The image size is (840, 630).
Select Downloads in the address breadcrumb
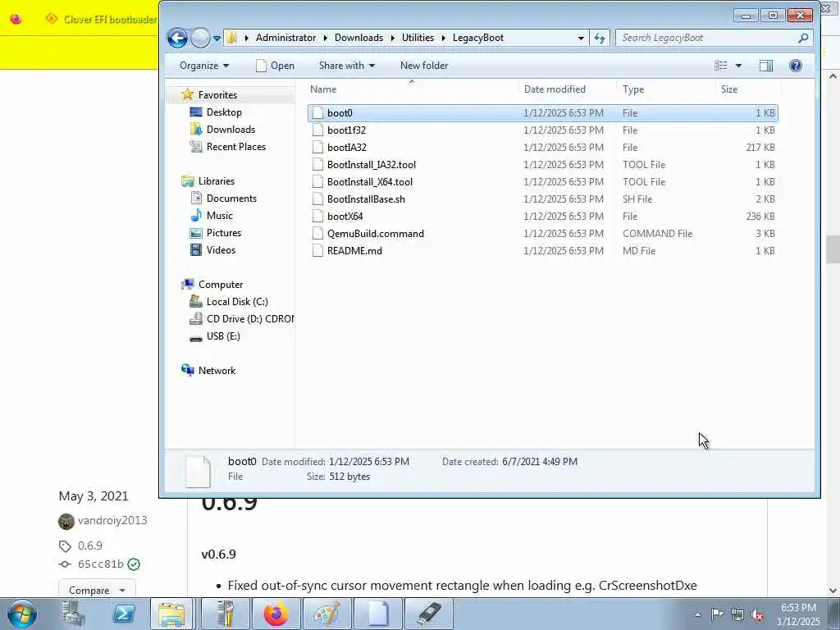pos(358,38)
